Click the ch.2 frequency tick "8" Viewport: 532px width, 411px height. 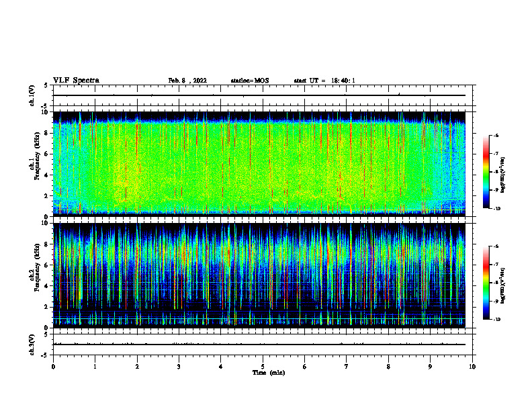[x=47, y=244]
